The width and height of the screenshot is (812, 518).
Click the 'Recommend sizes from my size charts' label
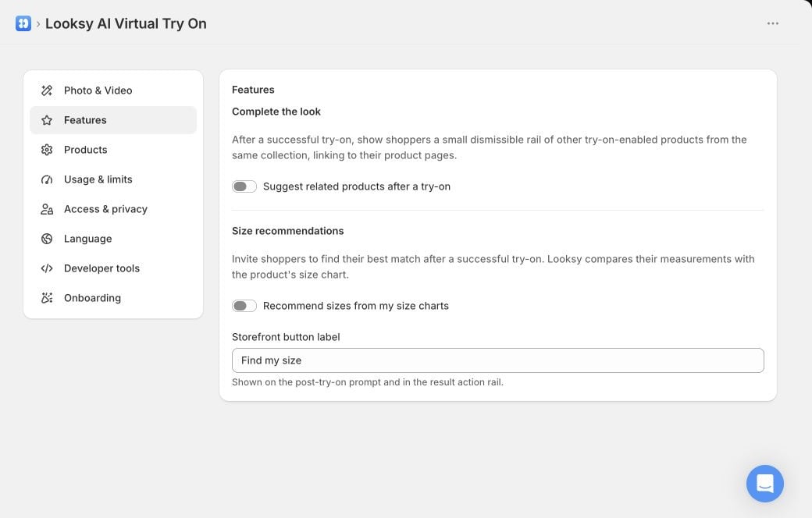[x=356, y=306]
